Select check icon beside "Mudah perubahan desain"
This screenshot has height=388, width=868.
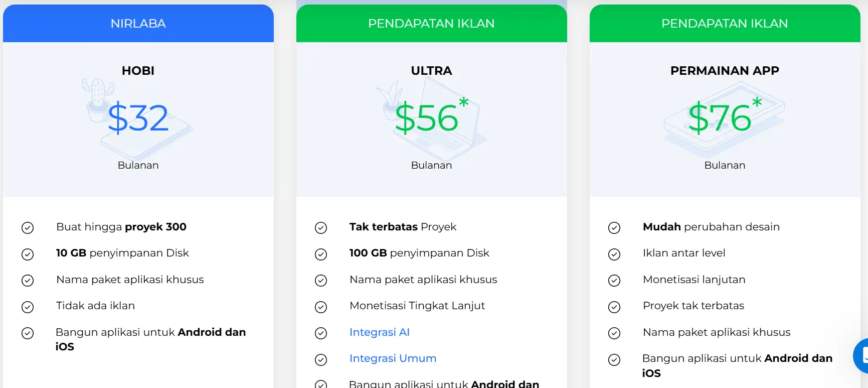pyautogui.click(x=614, y=228)
